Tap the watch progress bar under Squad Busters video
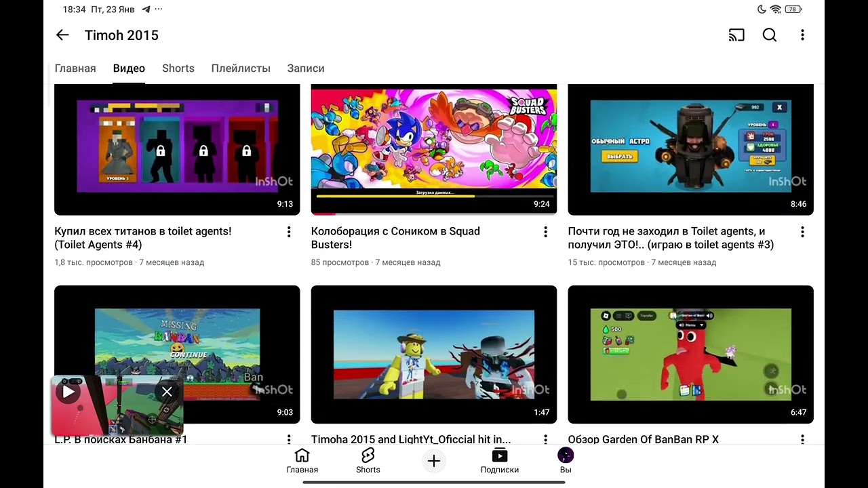Image resolution: width=868 pixels, height=488 pixels. click(434, 213)
